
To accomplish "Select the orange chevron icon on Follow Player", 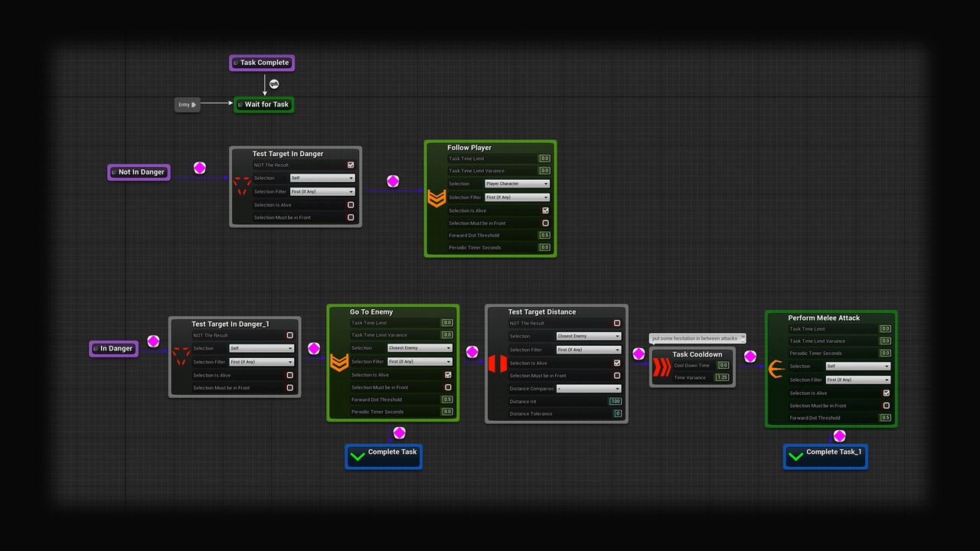I will click(436, 197).
